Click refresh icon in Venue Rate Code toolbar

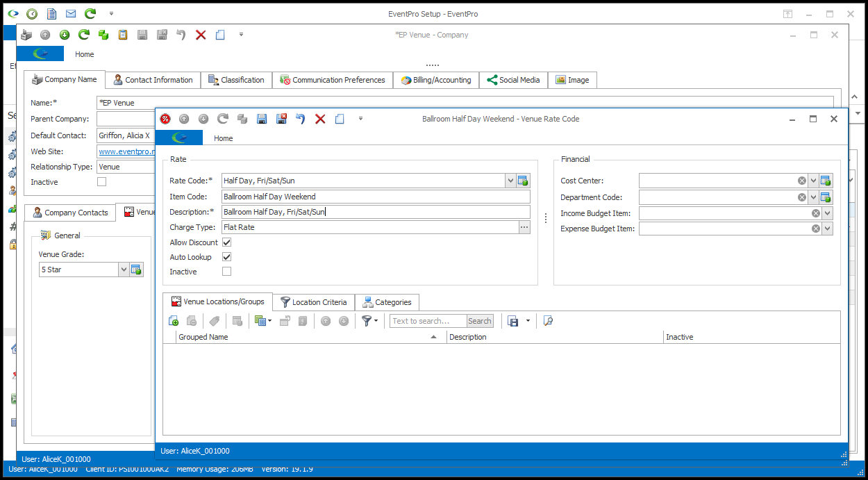click(x=223, y=119)
